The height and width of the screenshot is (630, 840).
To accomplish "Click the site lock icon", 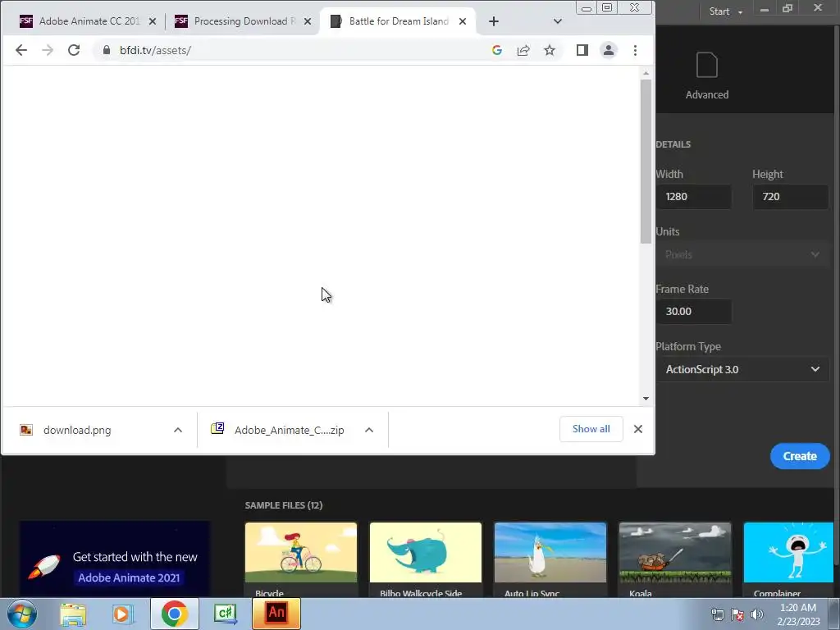I will [x=107, y=50].
